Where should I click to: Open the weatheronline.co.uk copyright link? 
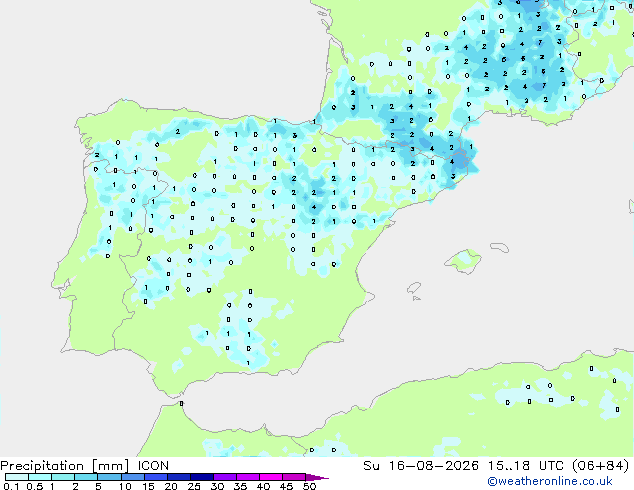pyautogui.click(x=550, y=481)
